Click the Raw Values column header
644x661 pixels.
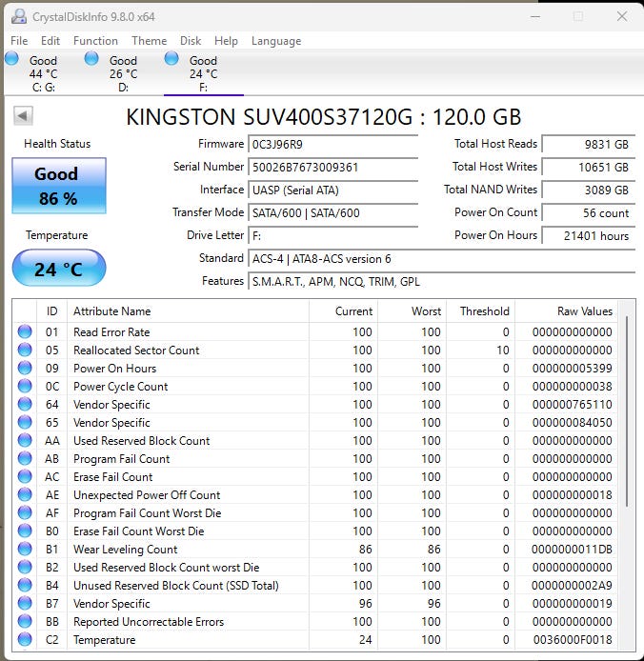[584, 311]
